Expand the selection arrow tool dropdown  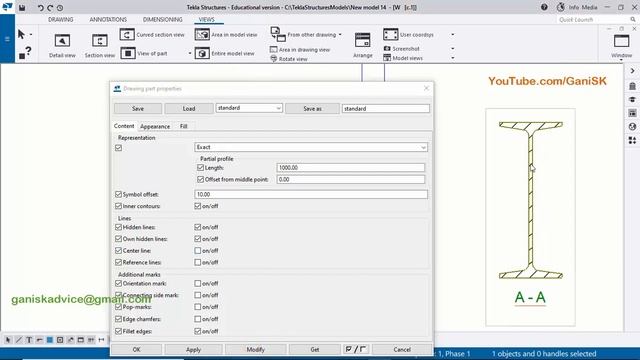(x=31, y=35)
